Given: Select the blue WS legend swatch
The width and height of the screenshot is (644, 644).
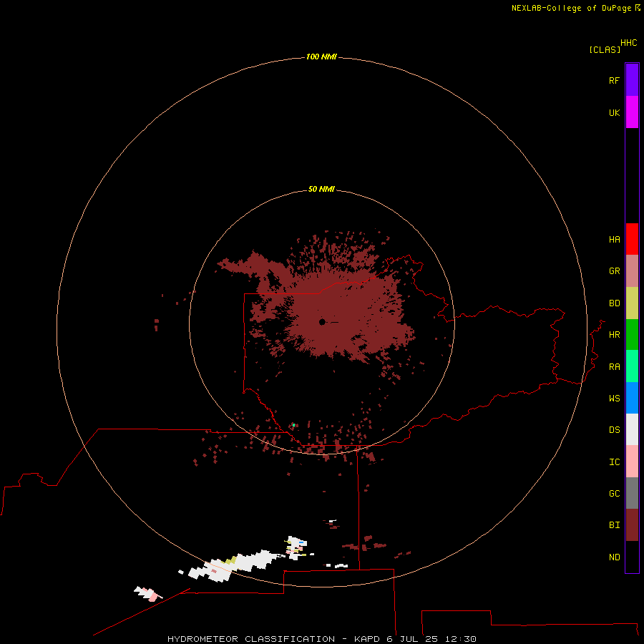Looking at the screenshot, I should (x=632, y=398).
